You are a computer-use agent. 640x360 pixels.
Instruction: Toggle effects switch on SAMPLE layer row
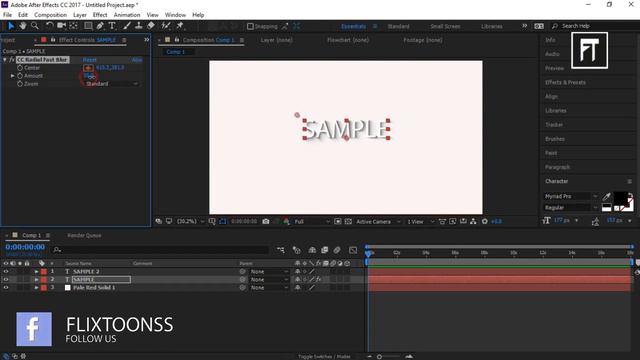[318, 280]
